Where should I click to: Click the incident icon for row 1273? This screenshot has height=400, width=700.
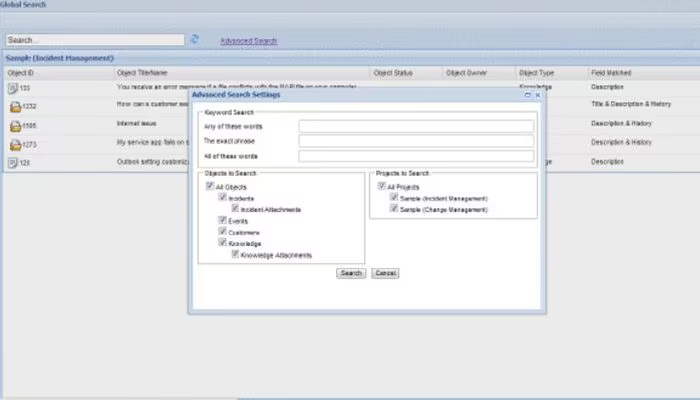click(15, 145)
